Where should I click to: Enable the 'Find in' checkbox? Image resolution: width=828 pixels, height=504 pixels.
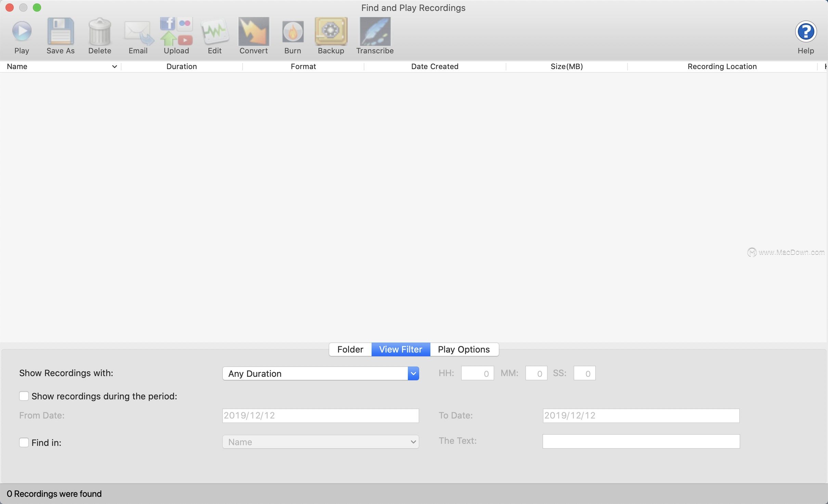[x=24, y=442]
